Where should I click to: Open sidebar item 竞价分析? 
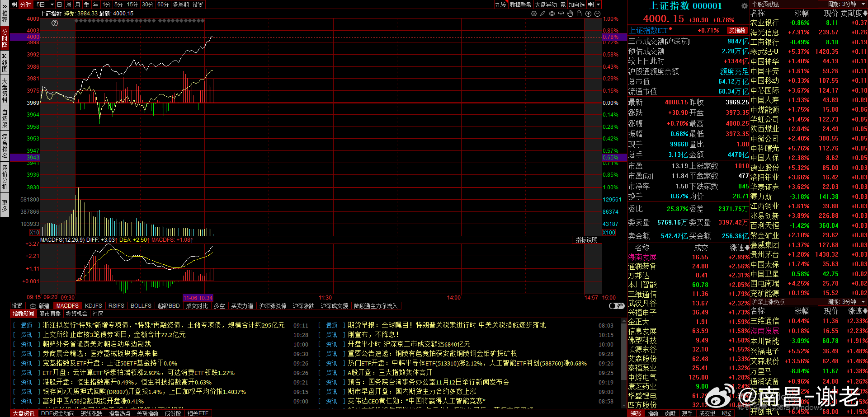coord(5,178)
